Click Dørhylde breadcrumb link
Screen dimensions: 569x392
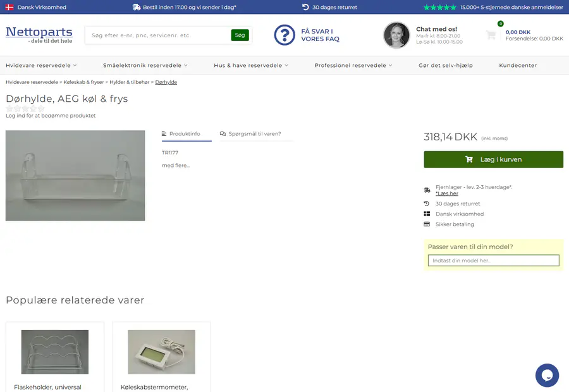point(166,82)
